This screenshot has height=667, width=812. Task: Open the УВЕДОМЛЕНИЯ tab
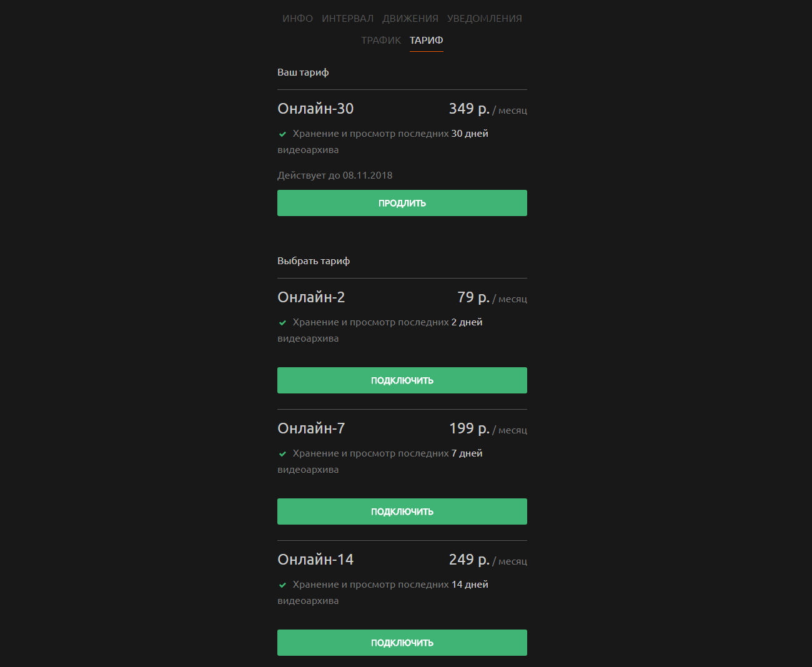[x=485, y=18]
